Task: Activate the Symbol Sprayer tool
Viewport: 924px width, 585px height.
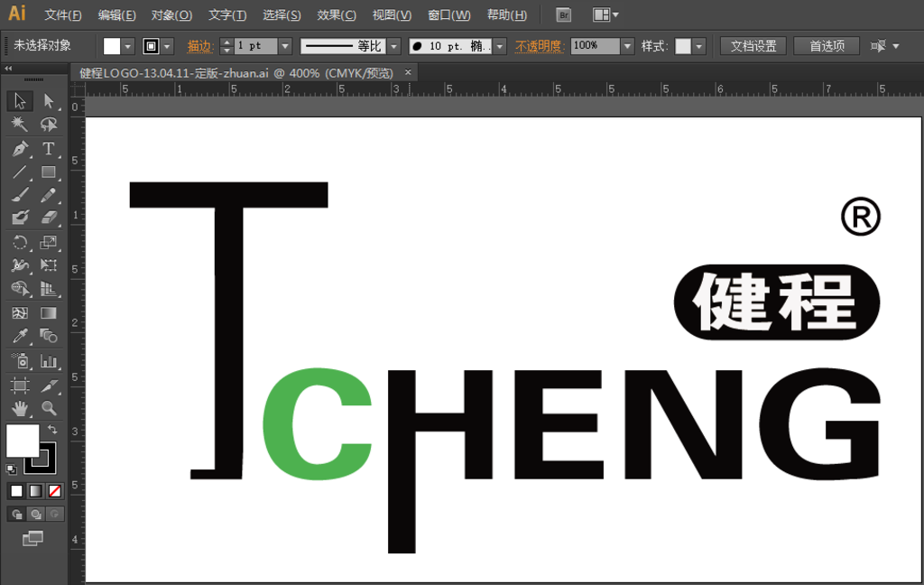Action: coord(20,360)
